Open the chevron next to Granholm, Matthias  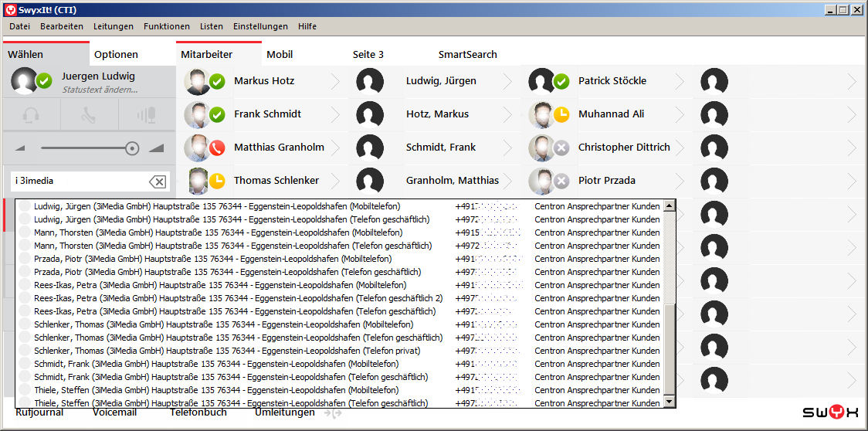pyautogui.click(x=507, y=181)
